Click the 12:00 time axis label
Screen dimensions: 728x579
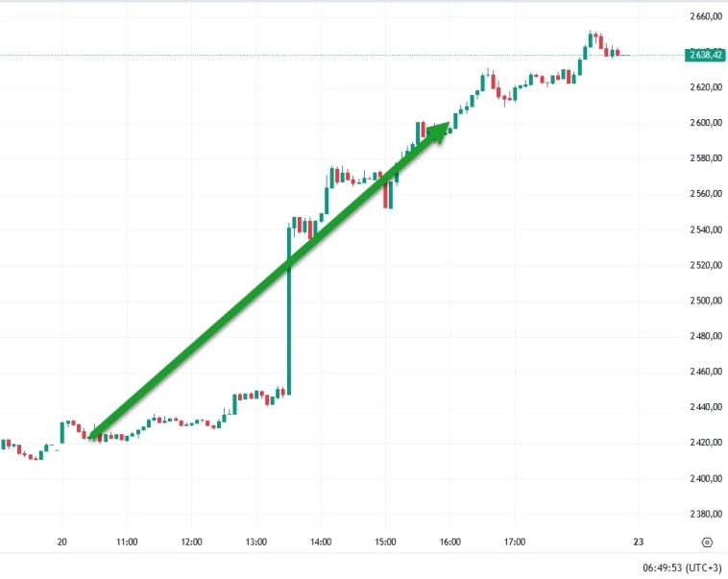click(191, 542)
